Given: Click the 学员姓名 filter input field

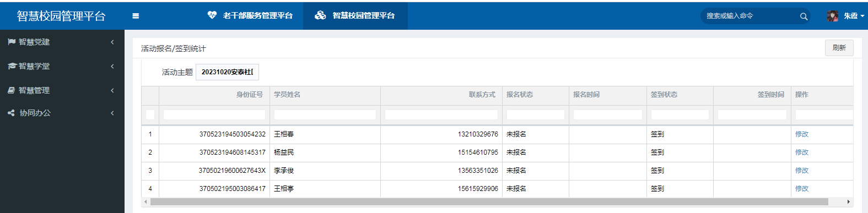Looking at the screenshot, I should click(325, 115).
